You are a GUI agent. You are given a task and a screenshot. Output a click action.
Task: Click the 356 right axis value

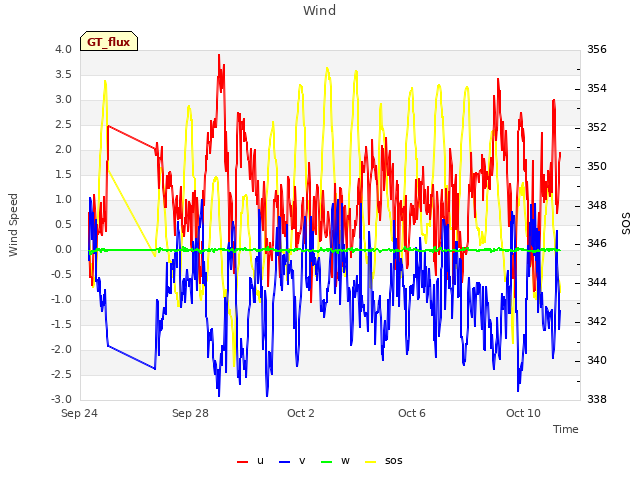pos(597,49)
